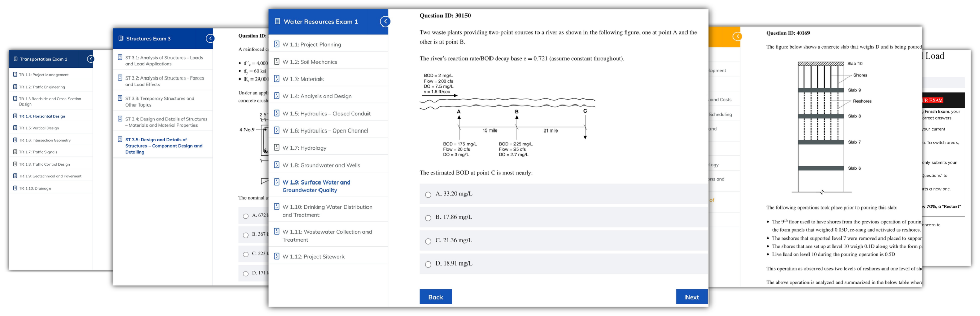Image resolution: width=980 pixels, height=316 pixels.
Task: Click the document icon beside W 1.1 Project Planning
Action: [277, 44]
